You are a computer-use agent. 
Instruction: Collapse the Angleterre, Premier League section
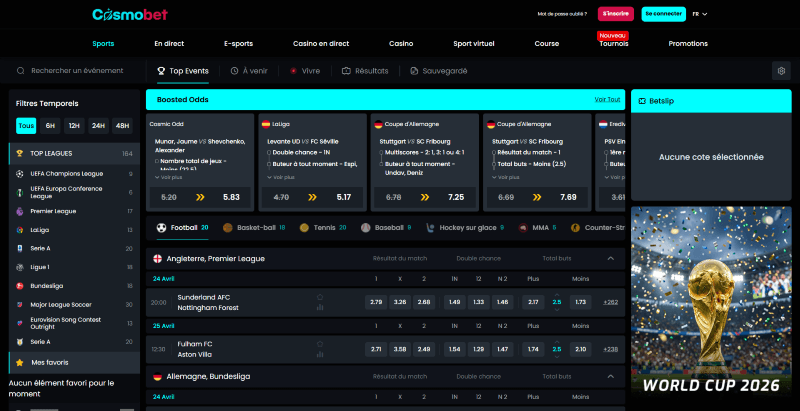tap(611, 259)
